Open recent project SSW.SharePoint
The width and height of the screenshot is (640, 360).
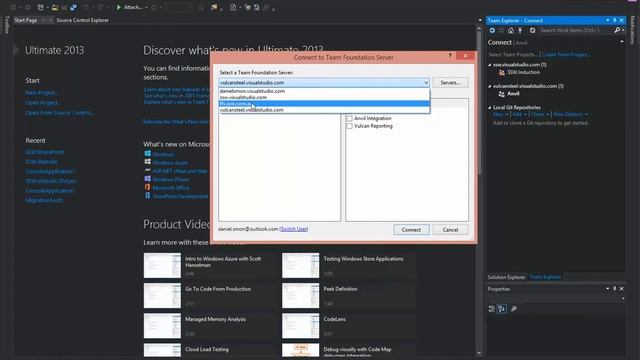44,152
